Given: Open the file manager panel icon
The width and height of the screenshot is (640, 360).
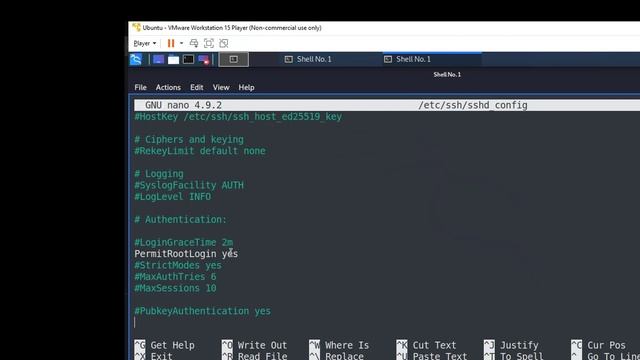Looking at the screenshot, I should point(173,60).
